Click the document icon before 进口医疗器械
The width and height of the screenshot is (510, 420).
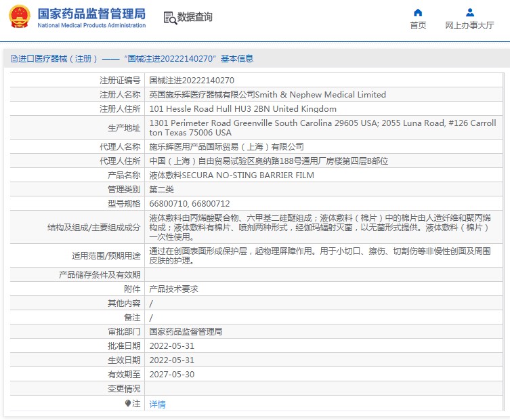(x=14, y=58)
